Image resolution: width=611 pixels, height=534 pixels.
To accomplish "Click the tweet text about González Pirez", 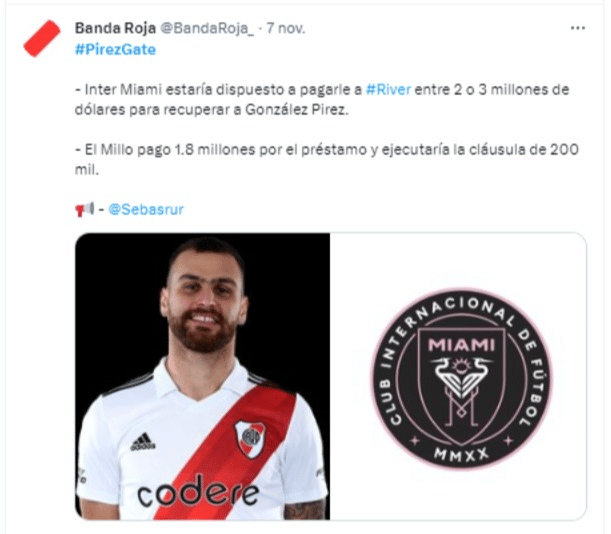I will 322,100.
